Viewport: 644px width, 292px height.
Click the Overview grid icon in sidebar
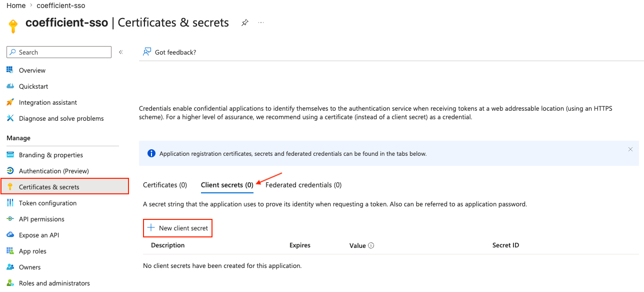[x=10, y=70]
